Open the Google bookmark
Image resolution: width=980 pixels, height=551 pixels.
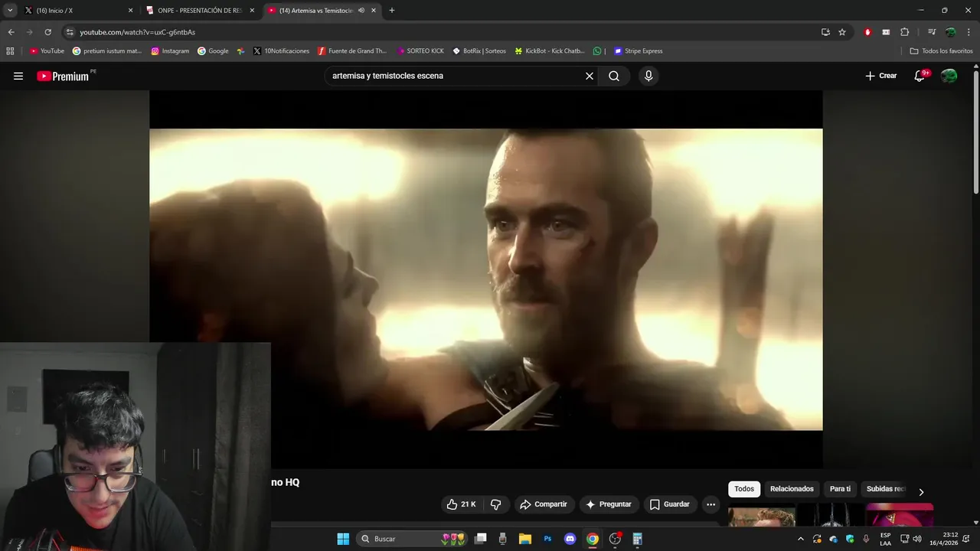pos(213,51)
